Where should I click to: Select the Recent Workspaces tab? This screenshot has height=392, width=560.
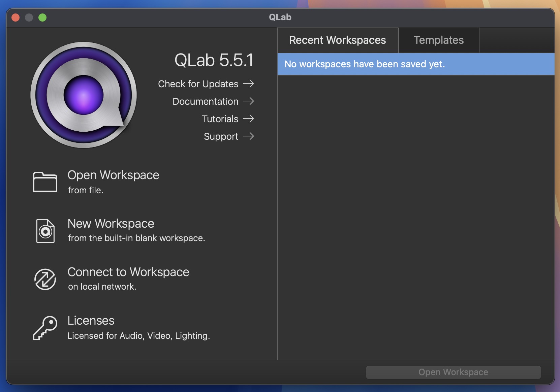click(x=337, y=40)
